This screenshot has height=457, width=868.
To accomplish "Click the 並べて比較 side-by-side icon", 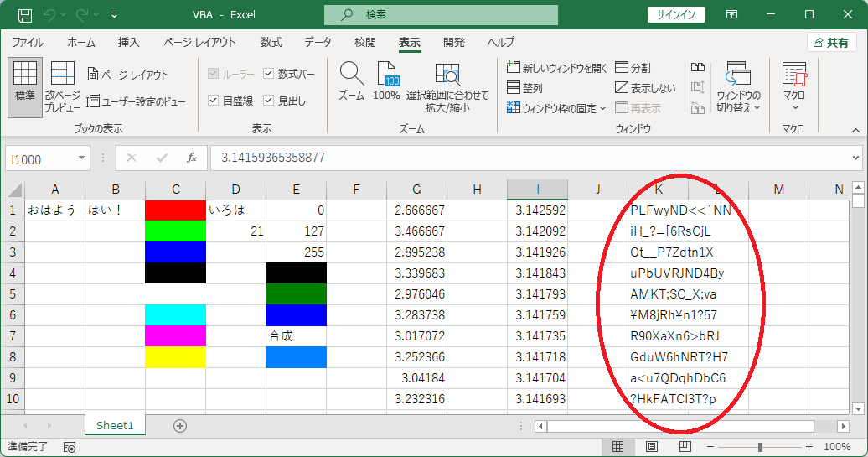I will click(x=698, y=68).
